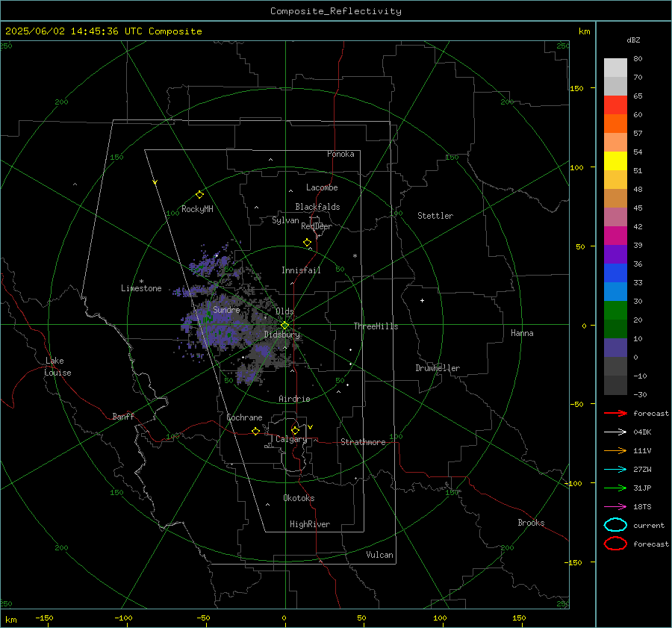Click the yellow diamond marker above Calgary label
672x628 pixels.
click(x=295, y=430)
